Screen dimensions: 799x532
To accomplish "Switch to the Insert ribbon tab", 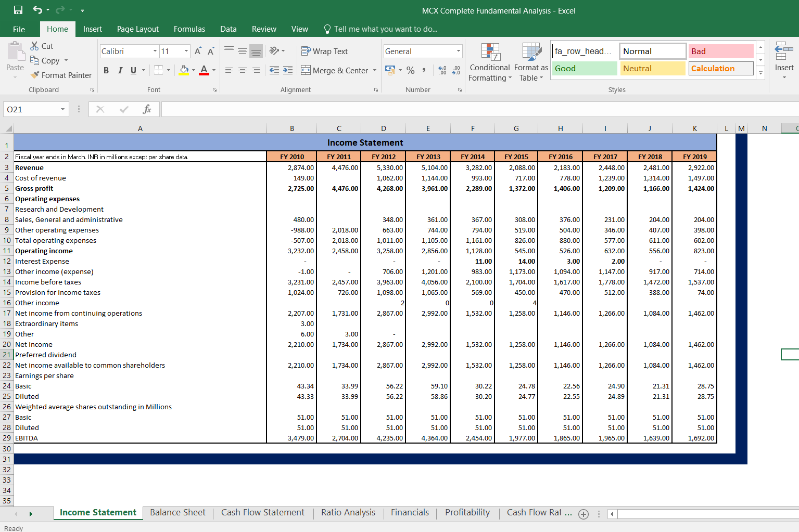I will click(93, 29).
